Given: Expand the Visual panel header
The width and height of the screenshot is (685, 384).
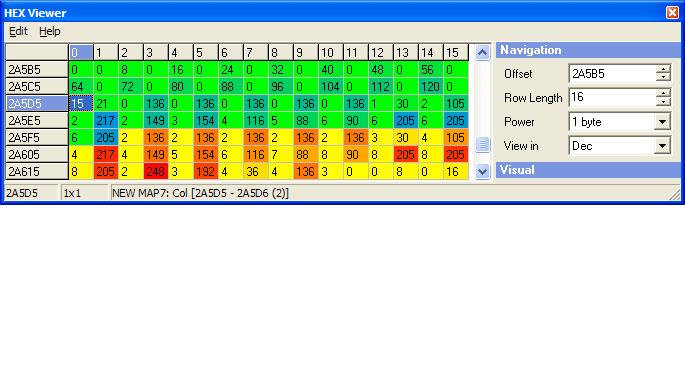Looking at the screenshot, I should [588, 170].
